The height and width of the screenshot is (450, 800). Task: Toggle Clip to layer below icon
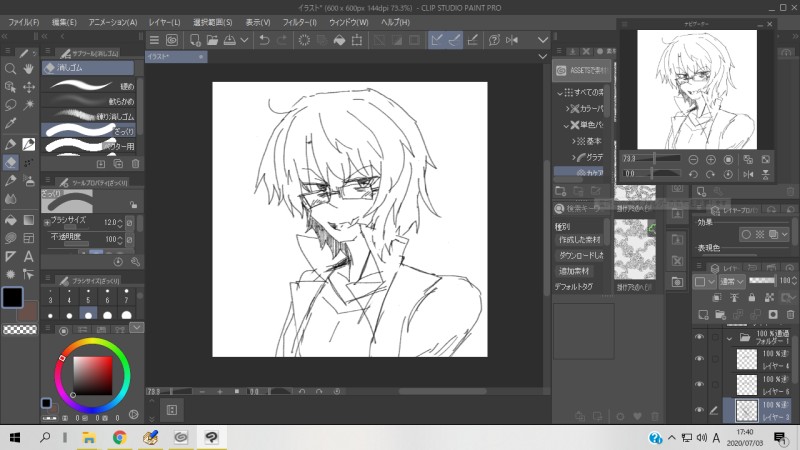[x=717, y=297]
